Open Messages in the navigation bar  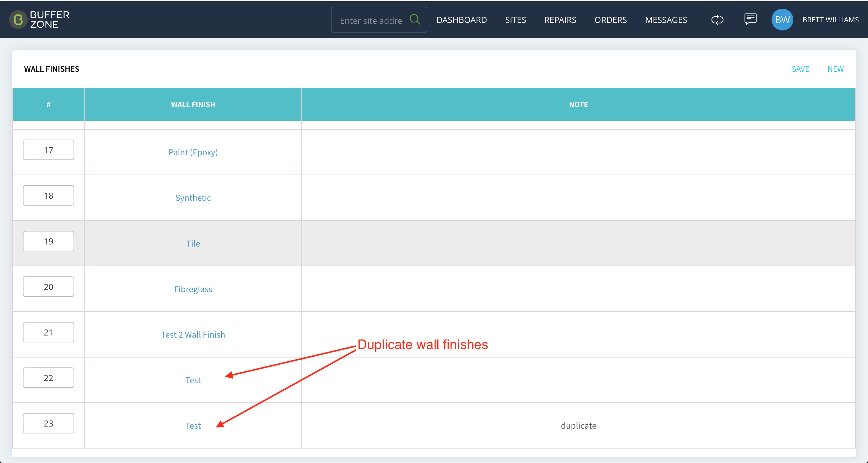coord(666,20)
